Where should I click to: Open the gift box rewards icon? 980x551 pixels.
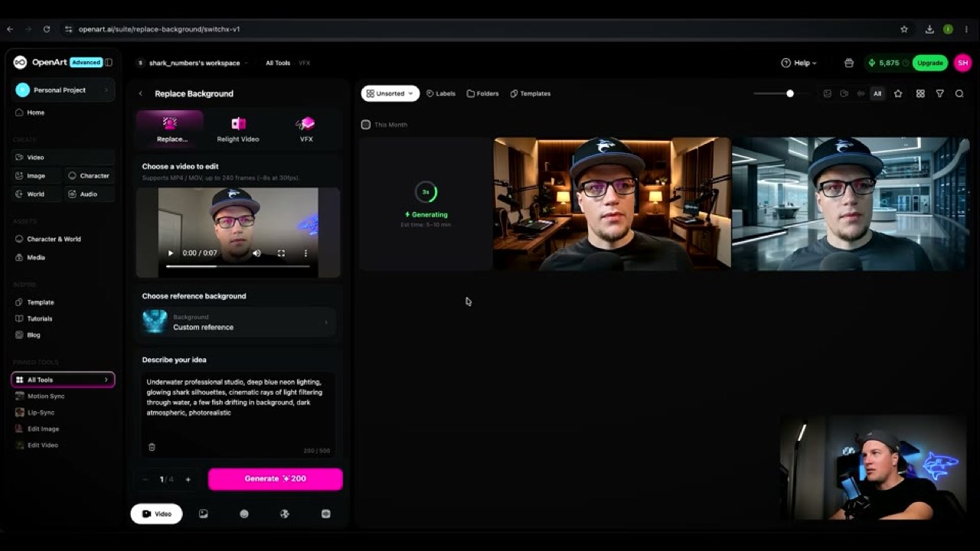point(848,63)
